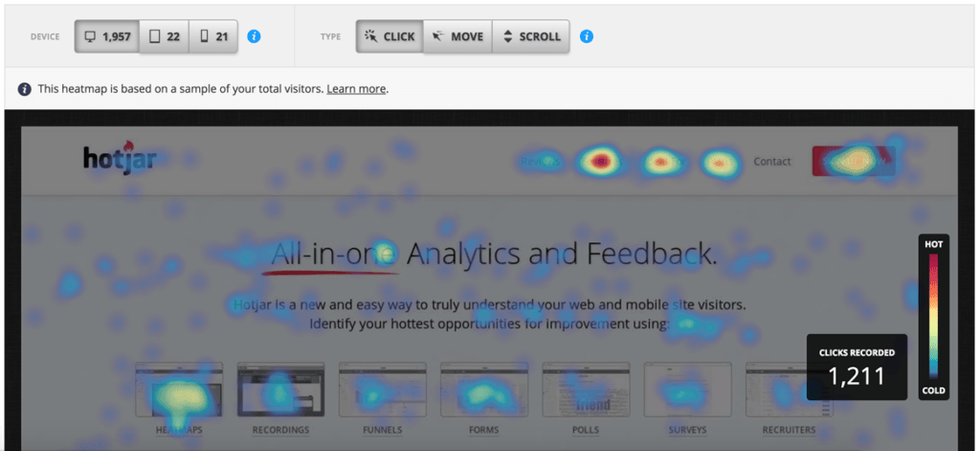Click the Heatmaps feature thumbnail
Image resolution: width=980 pixels, height=451 pixels.
tap(179, 390)
